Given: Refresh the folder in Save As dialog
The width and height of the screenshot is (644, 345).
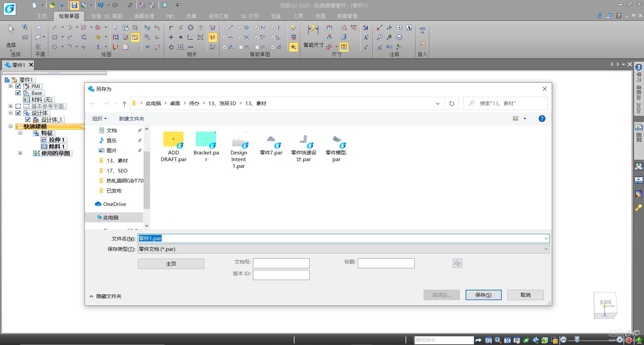Looking at the screenshot, I should [x=452, y=103].
